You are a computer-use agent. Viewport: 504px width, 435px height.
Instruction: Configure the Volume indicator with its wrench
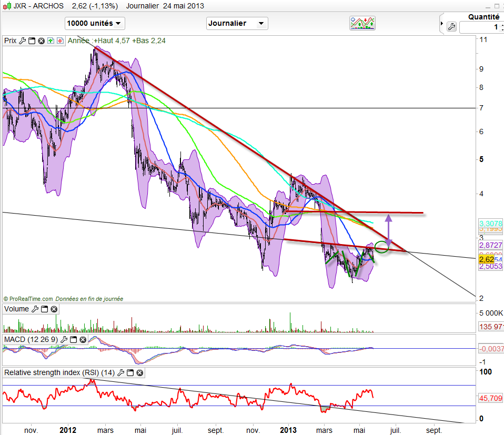(35, 309)
